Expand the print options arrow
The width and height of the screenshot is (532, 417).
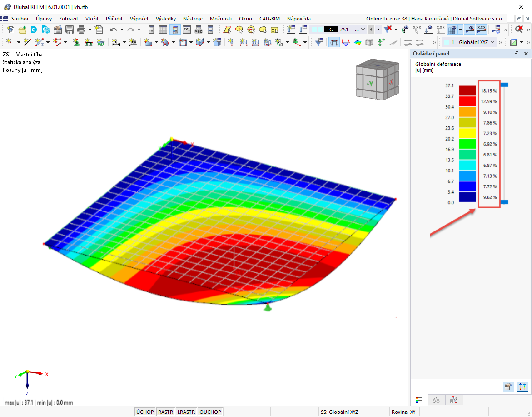[x=89, y=30]
